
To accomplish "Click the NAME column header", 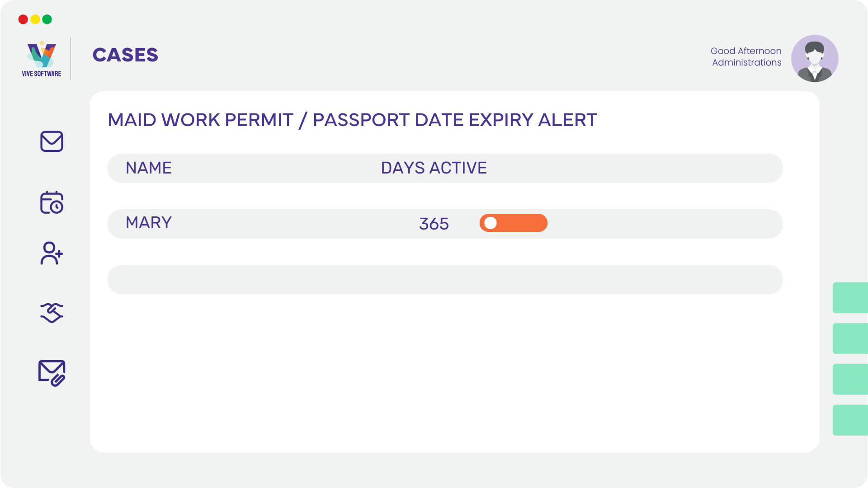I will pyautogui.click(x=149, y=168).
